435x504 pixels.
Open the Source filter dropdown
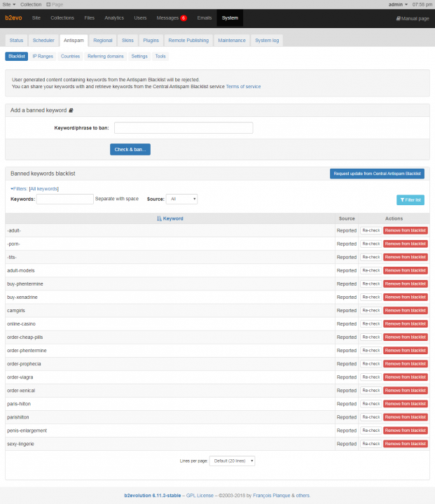pos(182,199)
